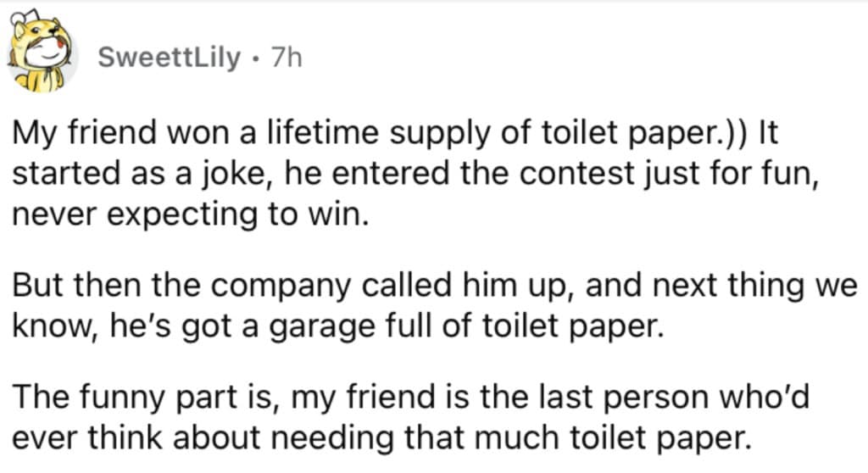Click the paragraph starting 'The funny part is'

(x=410, y=417)
